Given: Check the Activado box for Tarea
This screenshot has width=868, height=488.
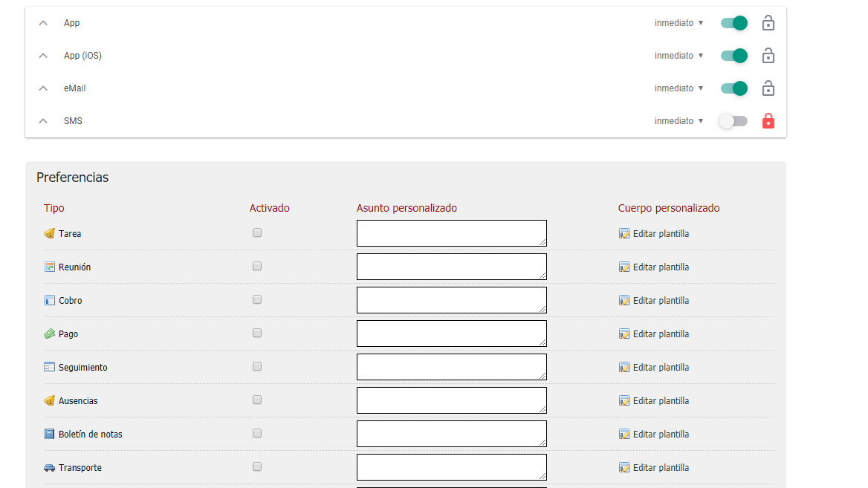Looking at the screenshot, I should (x=257, y=233).
